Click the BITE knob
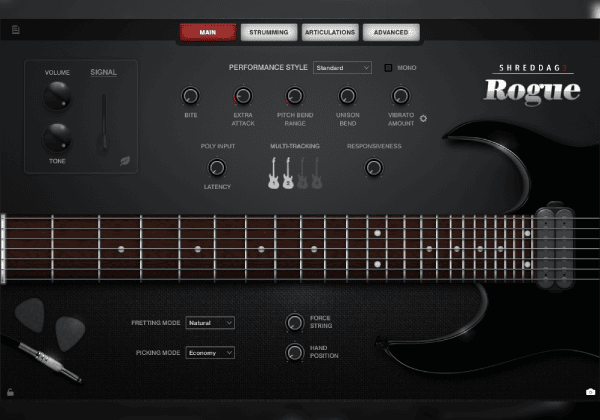The image size is (600, 420). [x=190, y=96]
